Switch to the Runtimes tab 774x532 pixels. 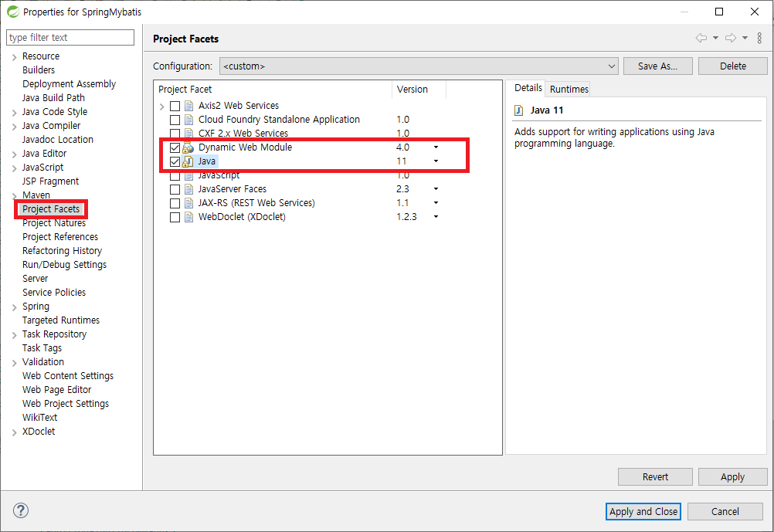(569, 89)
